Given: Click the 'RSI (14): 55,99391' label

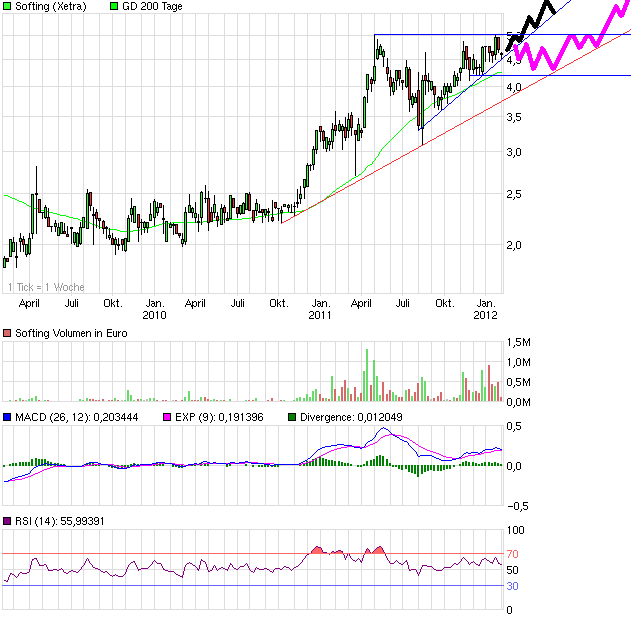Looking at the screenshot, I should 60,521.
